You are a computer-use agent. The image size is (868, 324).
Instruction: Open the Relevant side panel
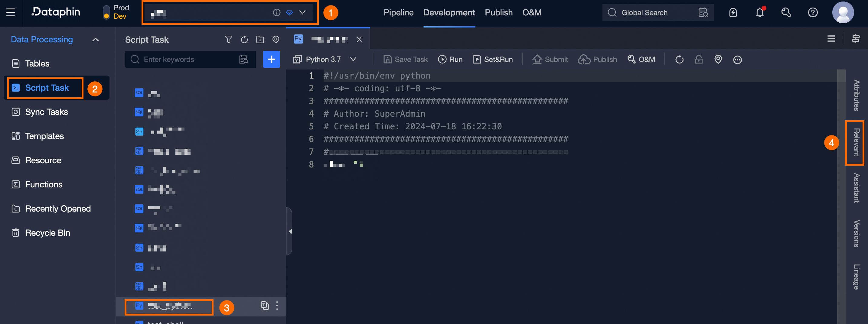coord(856,142)
